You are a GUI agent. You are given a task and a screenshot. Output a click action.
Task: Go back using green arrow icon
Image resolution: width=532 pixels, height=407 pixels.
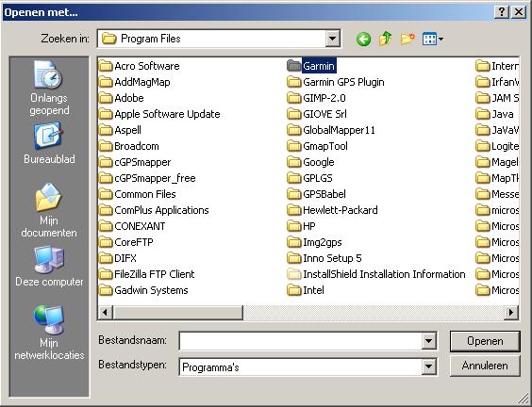tap(363, 39)
